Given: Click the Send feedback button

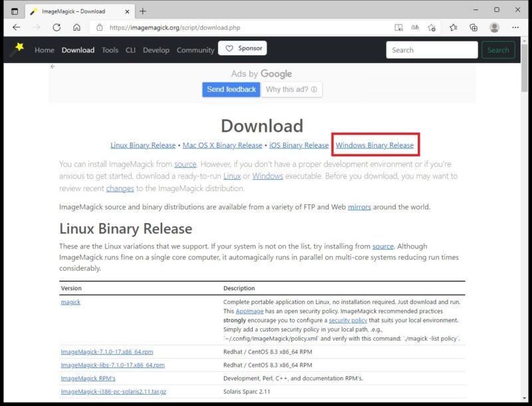Looking at the screenshot, I should pos(231,89).
